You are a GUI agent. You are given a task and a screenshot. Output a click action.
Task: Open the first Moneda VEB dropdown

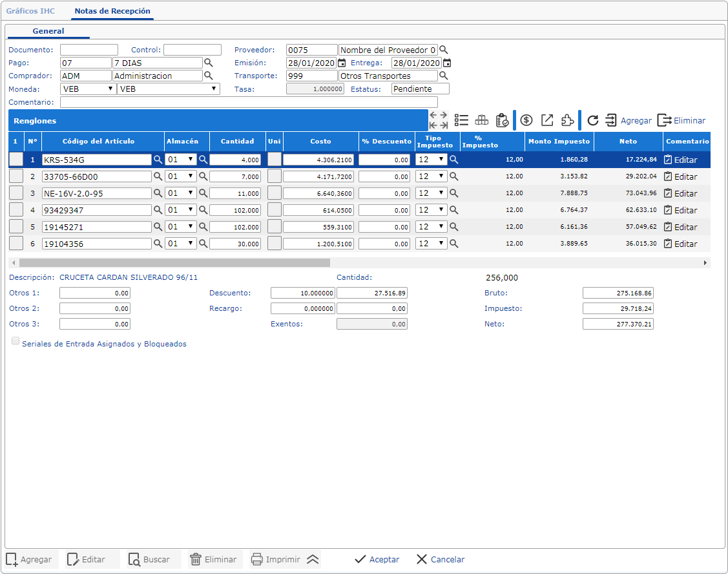88,89
